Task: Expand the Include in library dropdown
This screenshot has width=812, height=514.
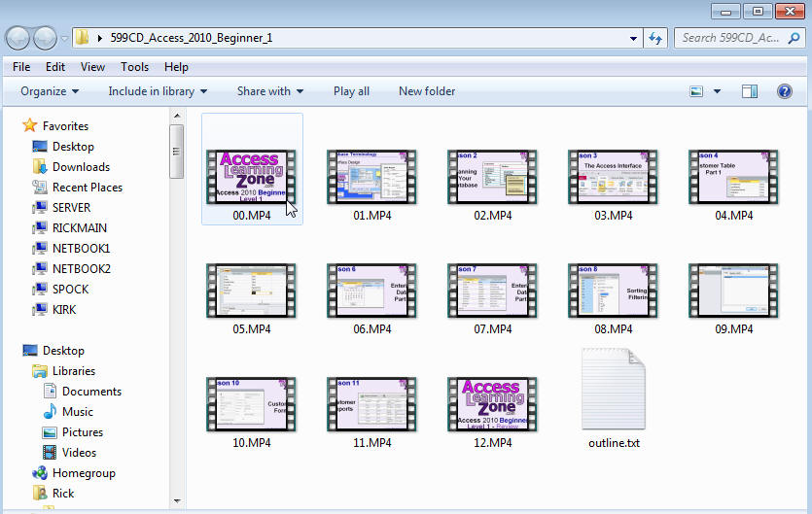Action: (158, 91)
